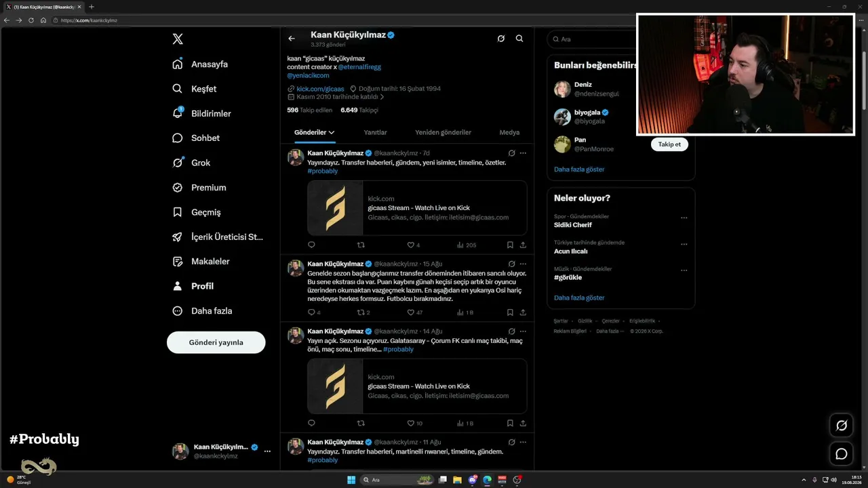Open more options for the 7d post
Image resolution: width=868 pixels, height=488 pixels.
(x=523, y=153)
